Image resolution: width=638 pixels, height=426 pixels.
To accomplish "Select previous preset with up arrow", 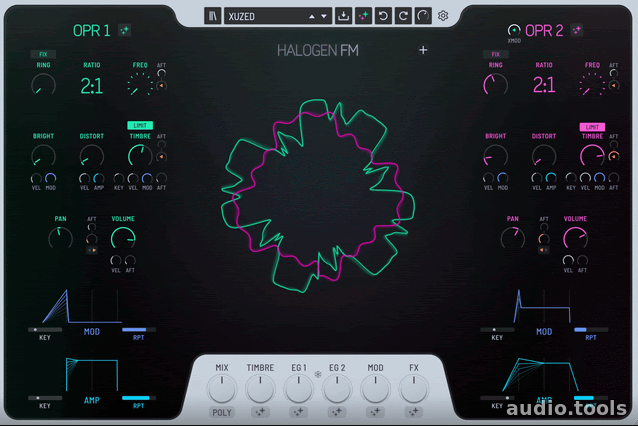I will click(312, 17).
